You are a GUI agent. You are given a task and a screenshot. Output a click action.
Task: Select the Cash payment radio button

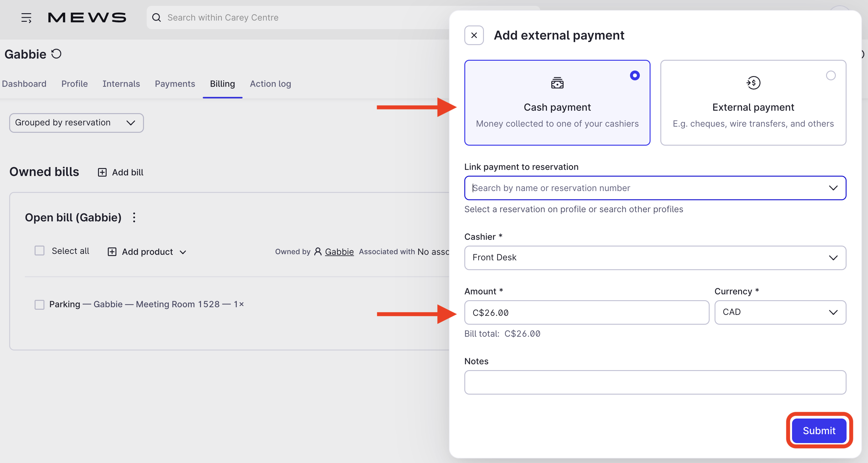tap(635, 75)
